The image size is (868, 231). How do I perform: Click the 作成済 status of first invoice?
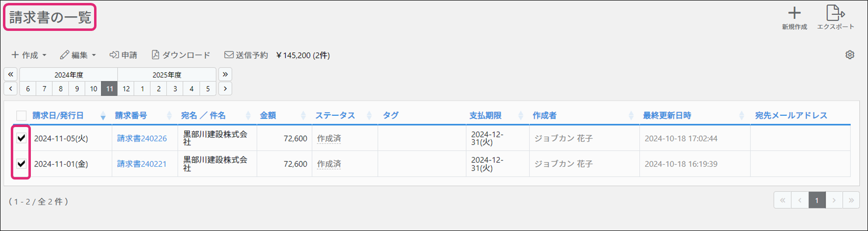[329, 138]
